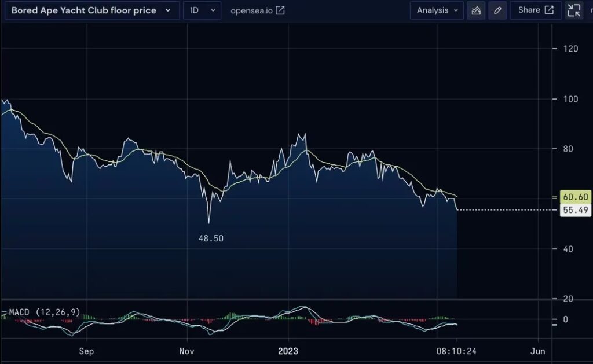Click the external link icon beside opensea.io

click(x=280, y=10)
